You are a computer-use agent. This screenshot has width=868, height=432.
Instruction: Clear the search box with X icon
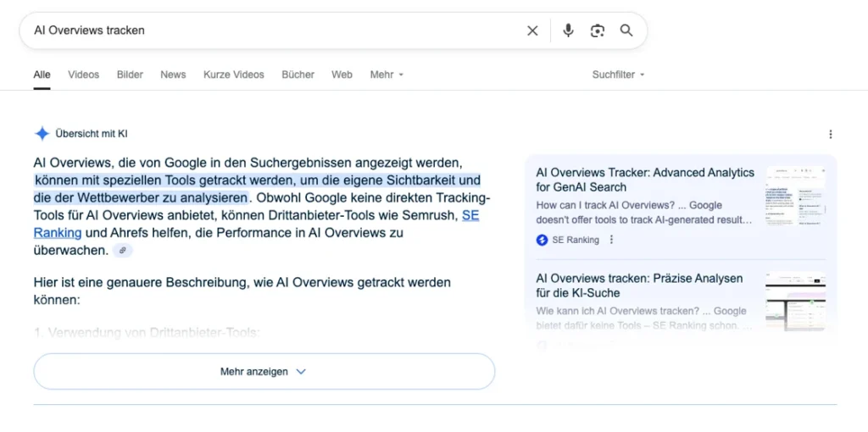(x=532, y=30)
